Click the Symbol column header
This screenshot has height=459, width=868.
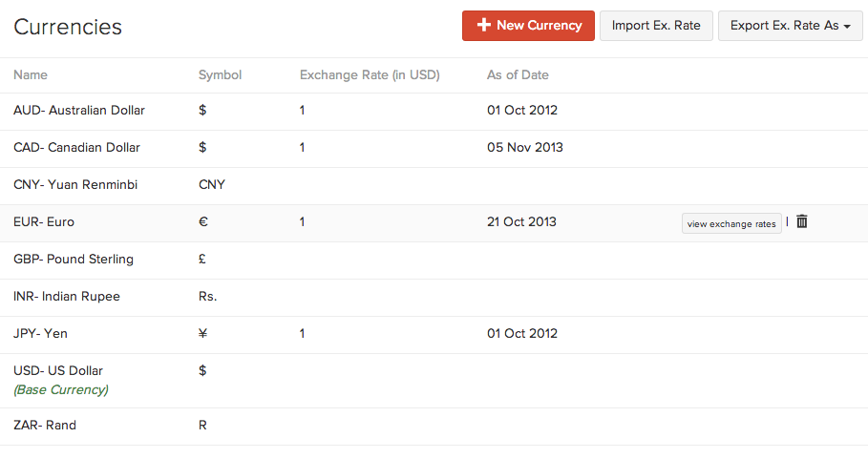coord(220,75)
